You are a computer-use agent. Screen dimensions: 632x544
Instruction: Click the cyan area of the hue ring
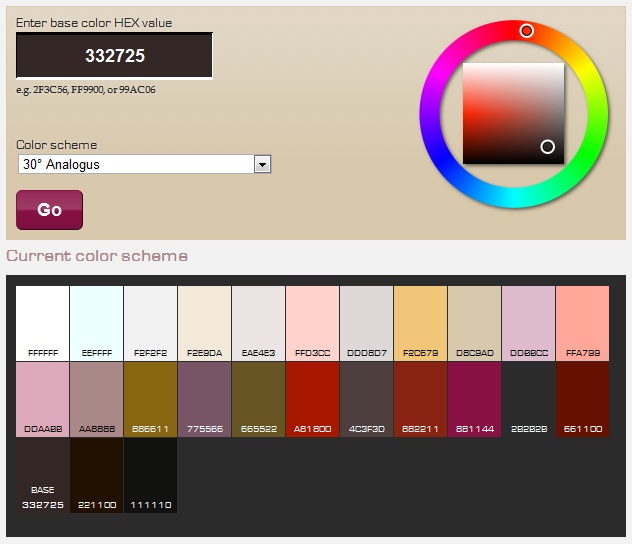click(514, 198)
